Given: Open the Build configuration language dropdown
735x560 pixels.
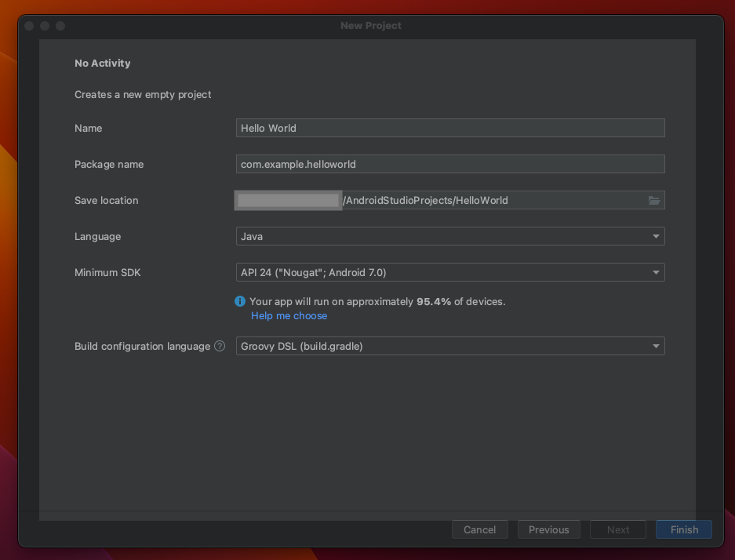Looking at the screenshot, I should pos(450,346).
